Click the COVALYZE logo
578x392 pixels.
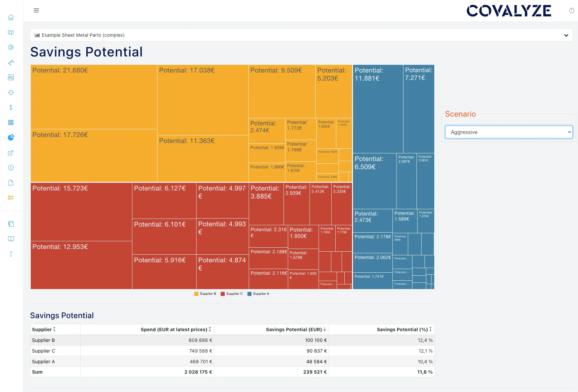509,10
